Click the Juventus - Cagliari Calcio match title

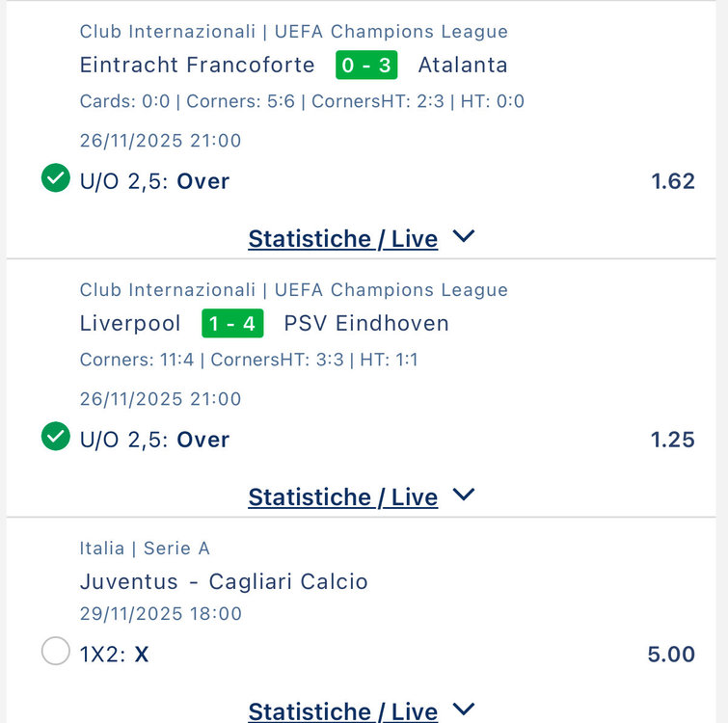click(224, 581)
